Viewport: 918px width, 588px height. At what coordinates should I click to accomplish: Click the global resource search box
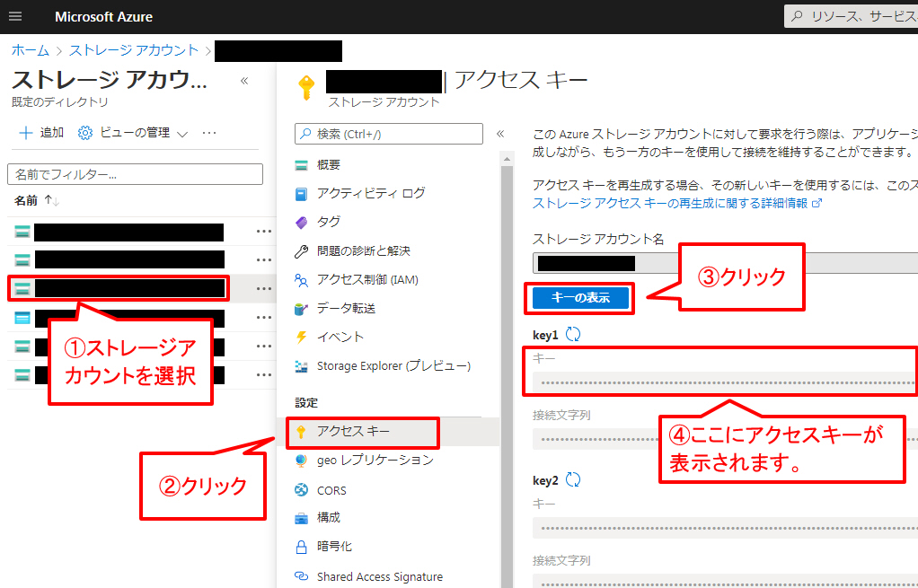point(851,16)
